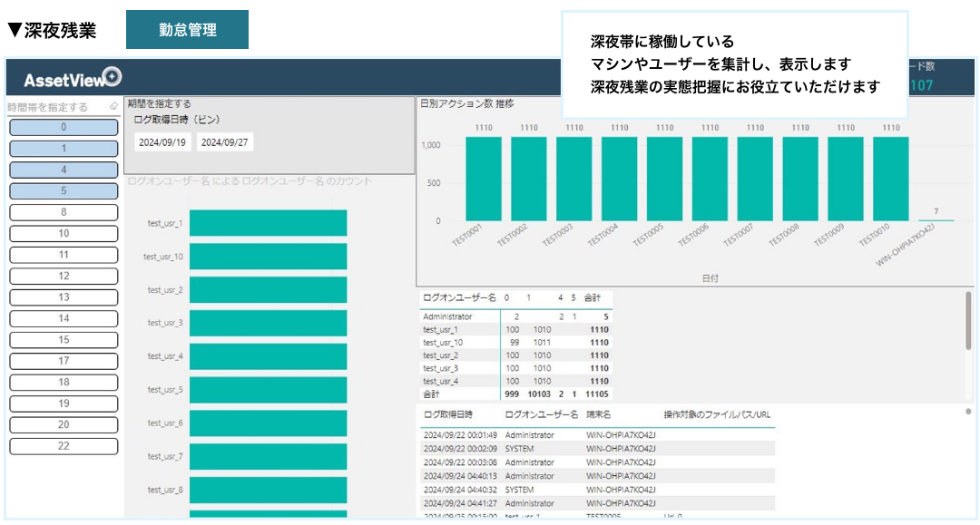Click the log row 2024/09/24 04:40:32
This screenshot has height=525, width=980.
tap(598, 490)
